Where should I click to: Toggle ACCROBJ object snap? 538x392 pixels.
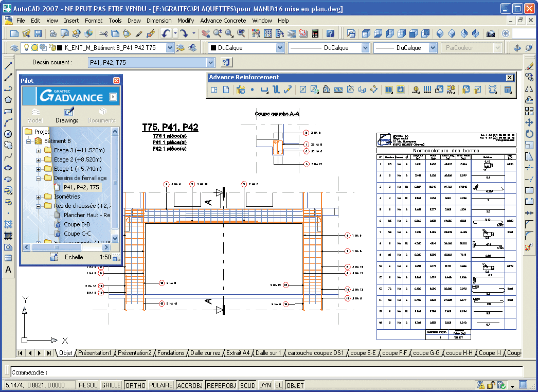point(190,385)
